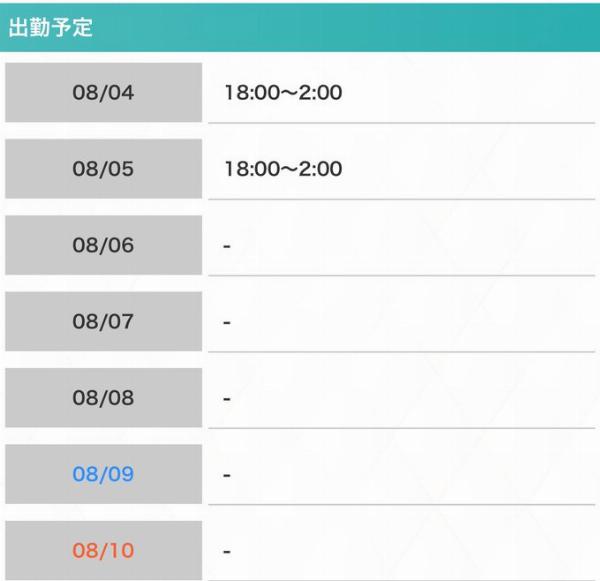
Task: Click the dash entry beside 08/07
Action: (227, 322)
